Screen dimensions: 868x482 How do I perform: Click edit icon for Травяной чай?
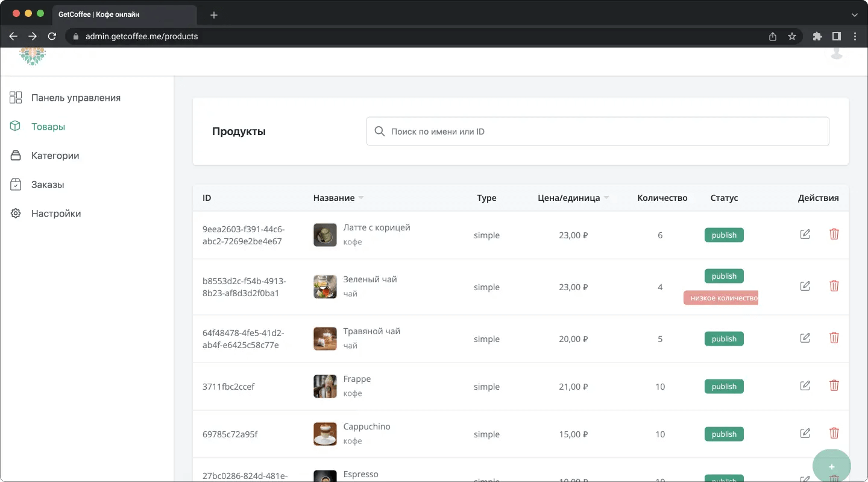pyautogui.click(x=805, y=338)
